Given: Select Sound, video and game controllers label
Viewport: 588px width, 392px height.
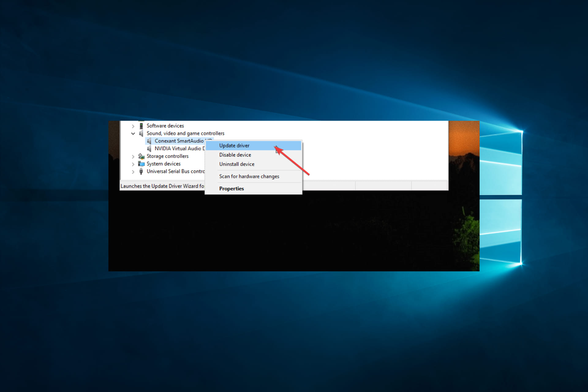Looking at the screenshot, I should pyautogui.click(x=185, y=134).
